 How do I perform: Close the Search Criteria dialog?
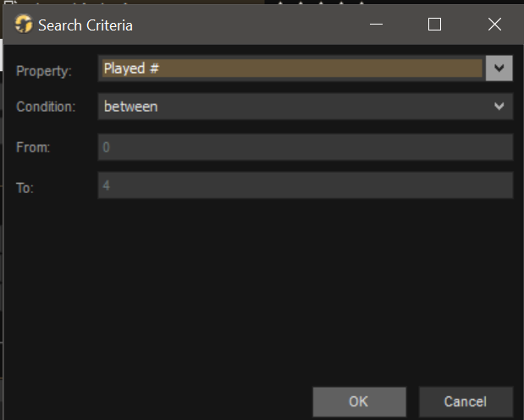point(494,25)
